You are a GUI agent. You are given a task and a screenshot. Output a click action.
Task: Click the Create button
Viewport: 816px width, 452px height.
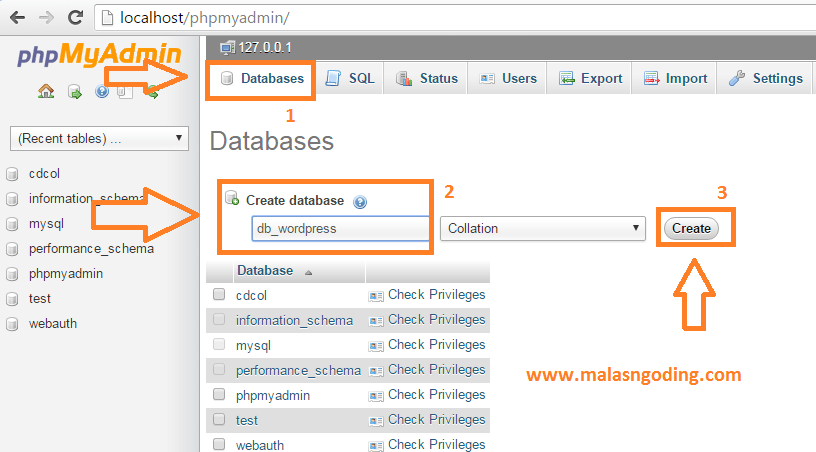point(691,228)
